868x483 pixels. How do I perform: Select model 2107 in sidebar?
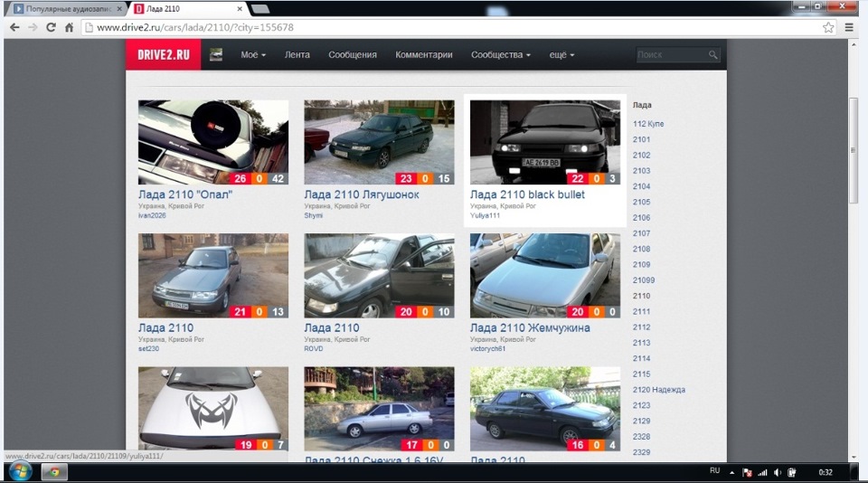coord(642,233)
